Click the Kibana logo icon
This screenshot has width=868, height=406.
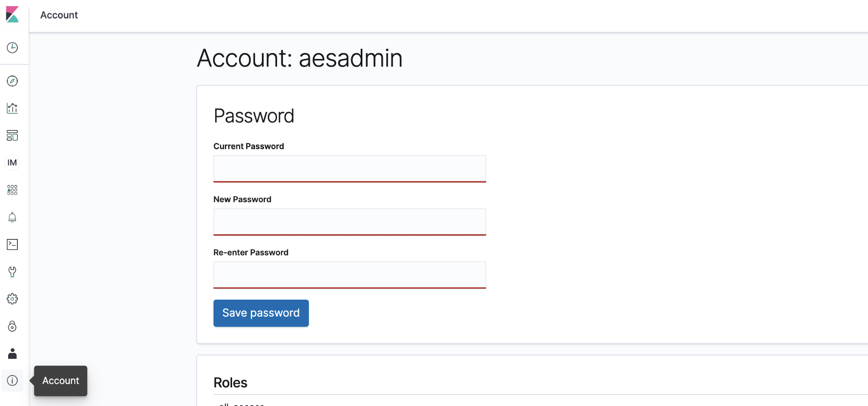(x=12, y=14)
